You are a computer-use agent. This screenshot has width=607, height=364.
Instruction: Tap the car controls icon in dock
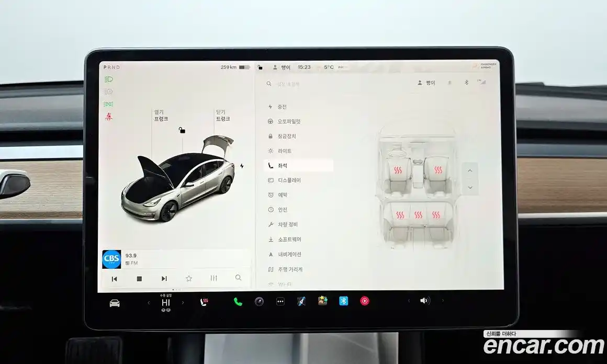(x=114, y=303)
